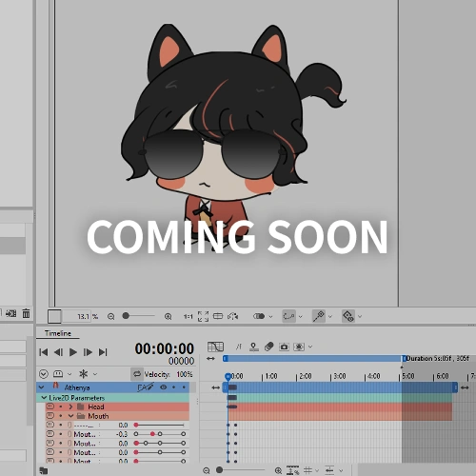The width and height of the screenshot is (476, 476).
Task: Step back one frame
Action: tap(58, 352)
